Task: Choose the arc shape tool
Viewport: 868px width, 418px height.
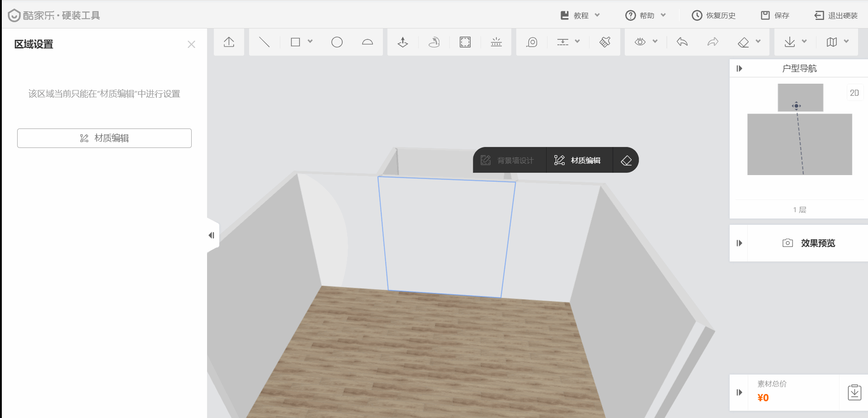Action: (368, 42)
